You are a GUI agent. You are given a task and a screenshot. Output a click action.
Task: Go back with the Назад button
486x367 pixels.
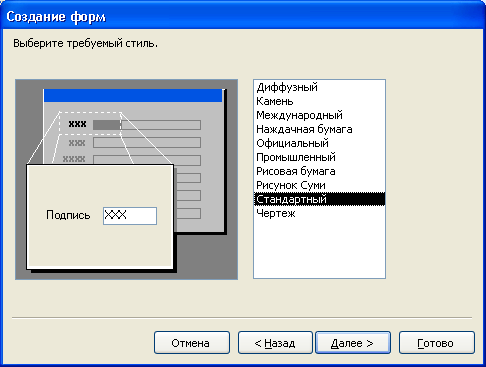point(275,343)
